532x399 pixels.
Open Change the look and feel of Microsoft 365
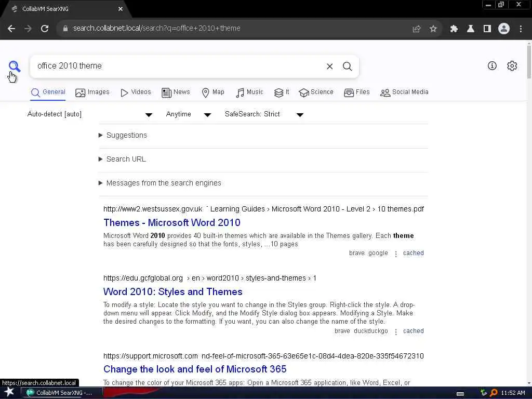pos(195,369)
